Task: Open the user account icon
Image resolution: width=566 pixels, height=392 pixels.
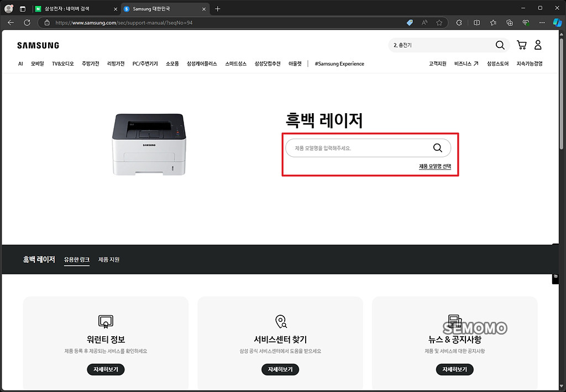Action: tap(538, 45)
